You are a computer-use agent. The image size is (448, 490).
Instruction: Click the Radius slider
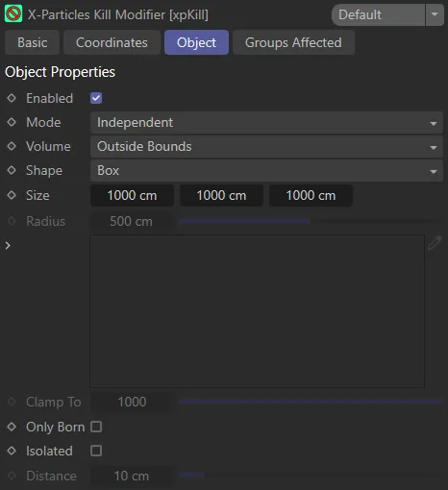pos(311,221)
